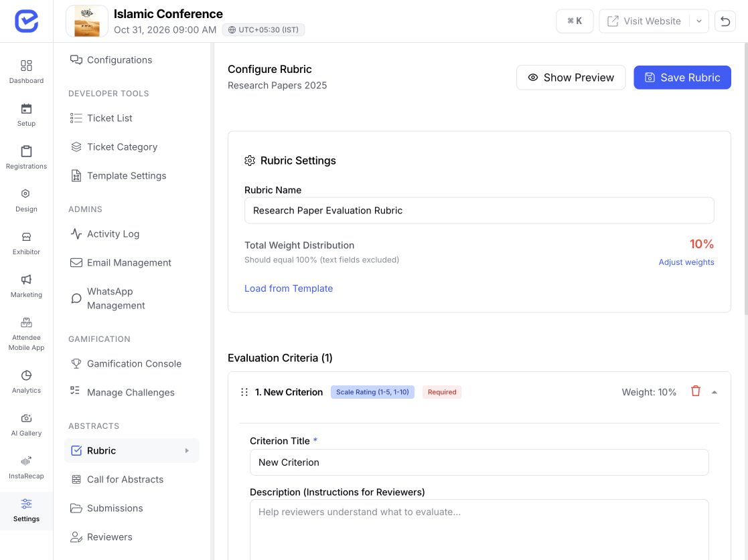This screenshot has width=748, height=560.
Task: Click the main page vertical scrollbar
Action: 745,179
